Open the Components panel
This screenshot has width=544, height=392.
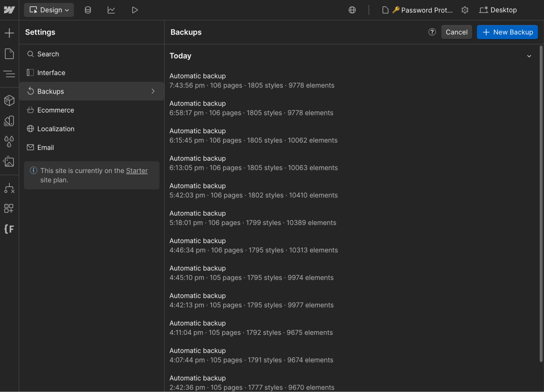pos(9,100)
